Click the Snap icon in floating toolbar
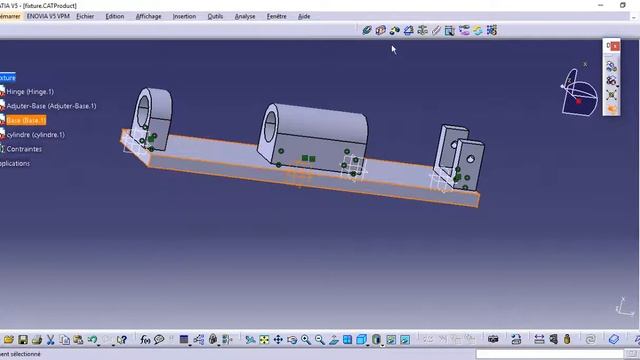This screenshot has height=360, width=640. pos(611,80)
